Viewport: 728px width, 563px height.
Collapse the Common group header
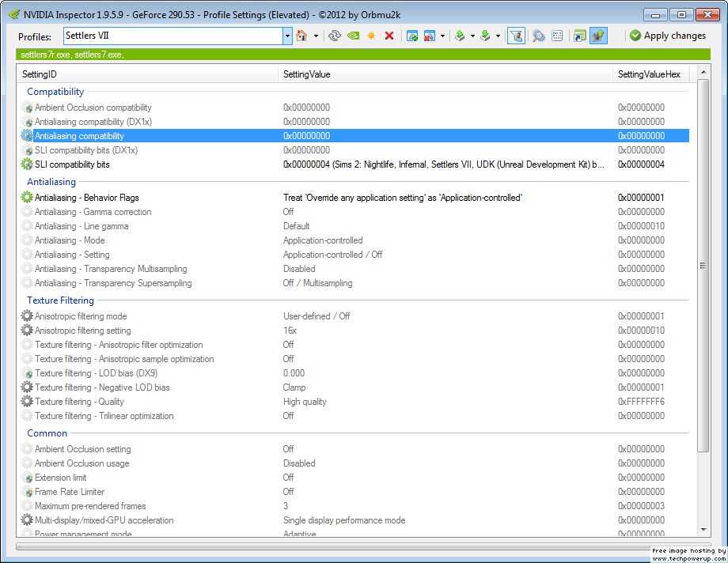(x=47, y=433)
